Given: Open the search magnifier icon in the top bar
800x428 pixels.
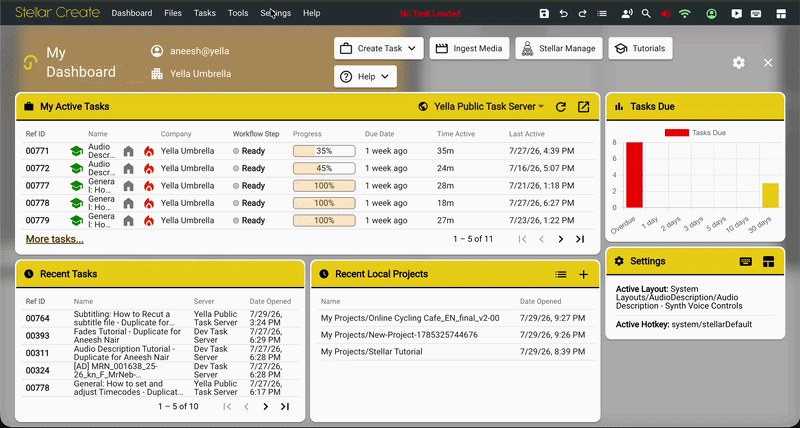Looking at the screenshot, I should coord(646,14).
